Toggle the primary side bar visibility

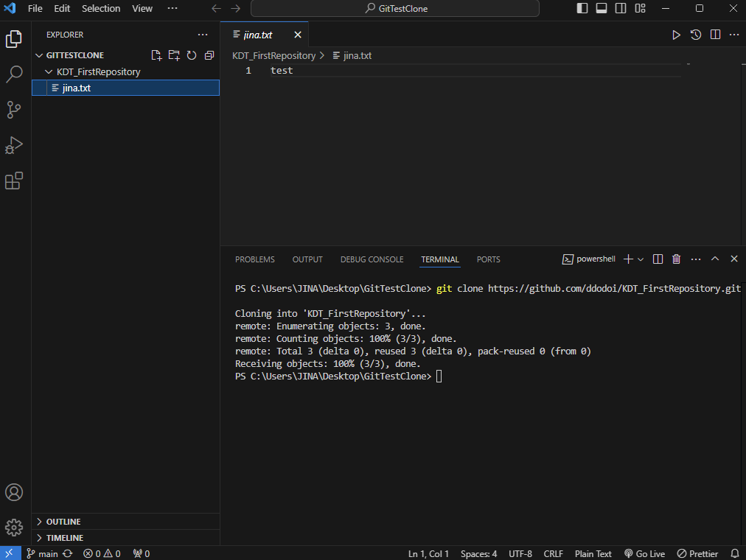(x=582, y=8)
